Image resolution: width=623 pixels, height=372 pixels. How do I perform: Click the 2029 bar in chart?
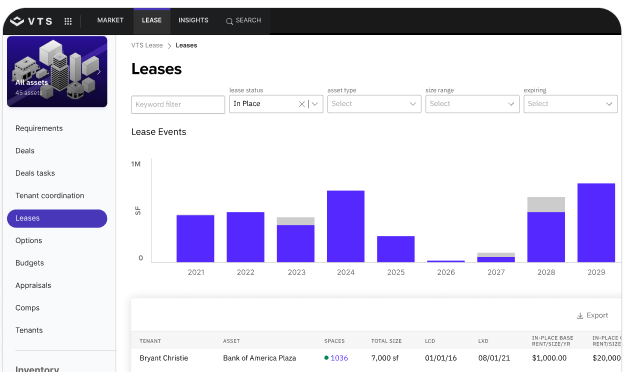[x=596, y=223]
